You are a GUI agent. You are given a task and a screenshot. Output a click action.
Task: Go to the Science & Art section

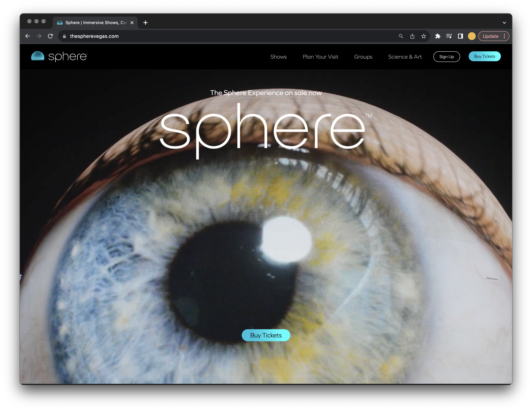click(405, 57)
